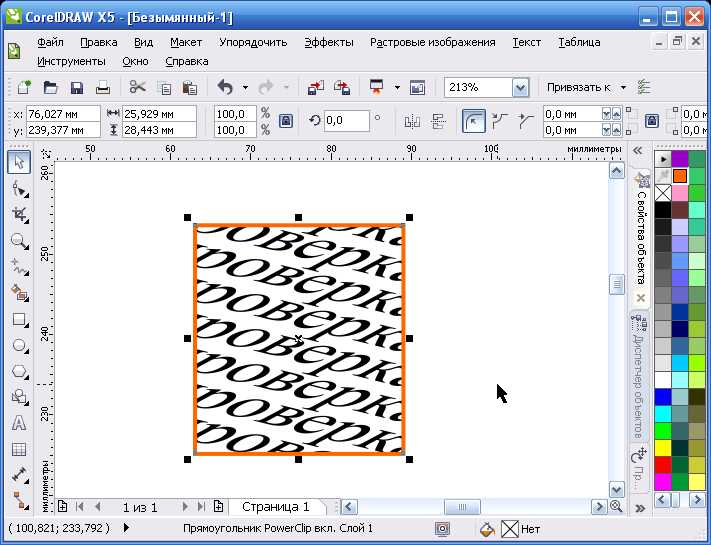This screenshot has height=545, width=711.
Task: Open the status bar info flyout triangle
Action: pyautogui.click(x=126, y=528)
